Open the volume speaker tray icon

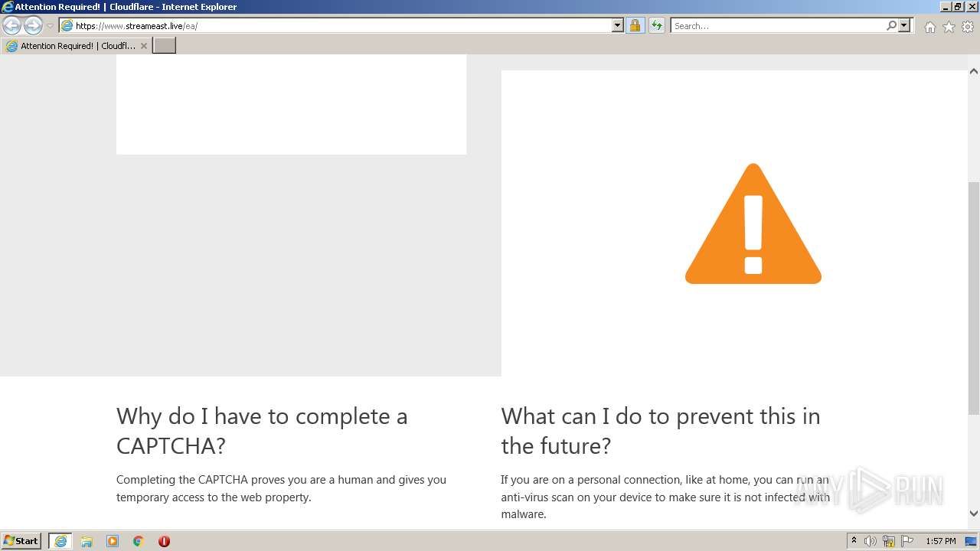coord(871,541)
